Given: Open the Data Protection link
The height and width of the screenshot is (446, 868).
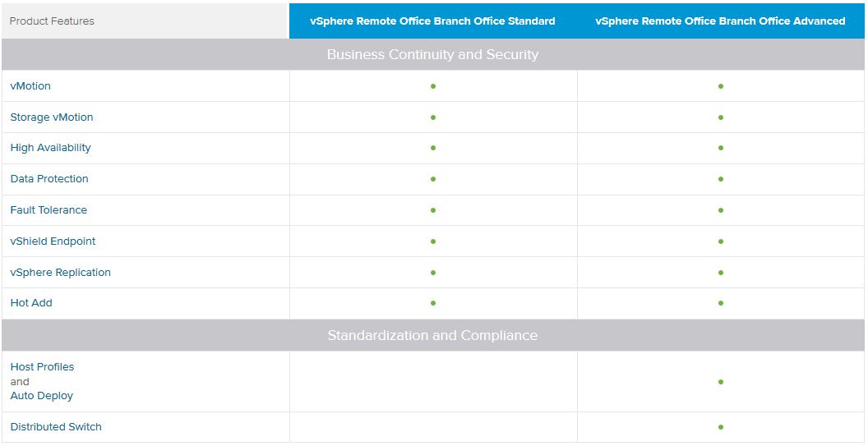Looking at the screenshot, I should (x=49, y=179).
